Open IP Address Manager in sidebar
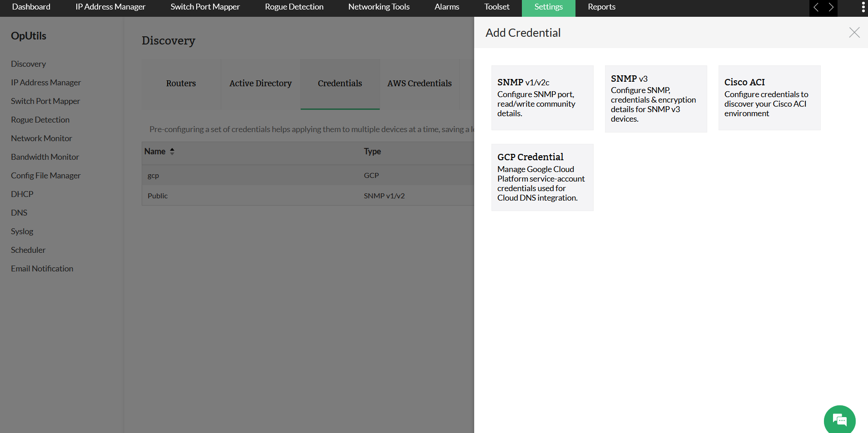Screen dimensions: 868x433 click(46, 83)
